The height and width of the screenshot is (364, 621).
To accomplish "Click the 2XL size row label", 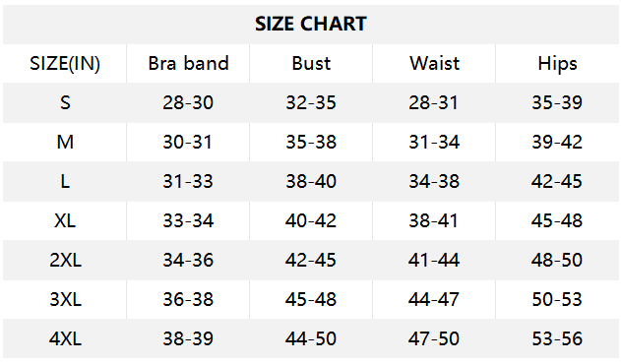I will [x=65, y=261].
